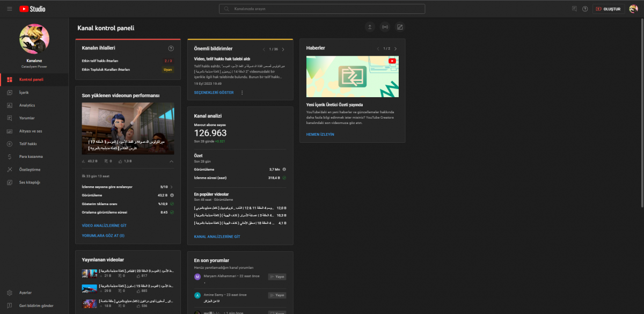Open İçerik in the sidebar
This screenshot has height=314, width=644.
click(34, 92)
